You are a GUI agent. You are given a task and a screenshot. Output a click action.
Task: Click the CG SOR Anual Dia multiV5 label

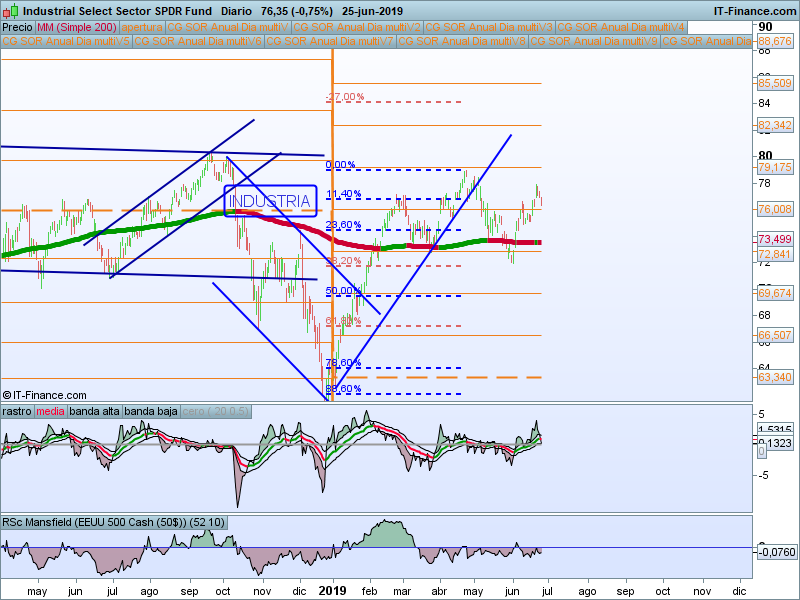tap(66, 41)
